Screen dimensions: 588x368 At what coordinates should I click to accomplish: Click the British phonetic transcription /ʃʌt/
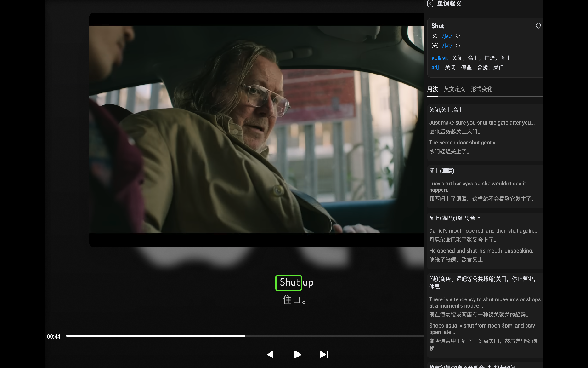447,36
